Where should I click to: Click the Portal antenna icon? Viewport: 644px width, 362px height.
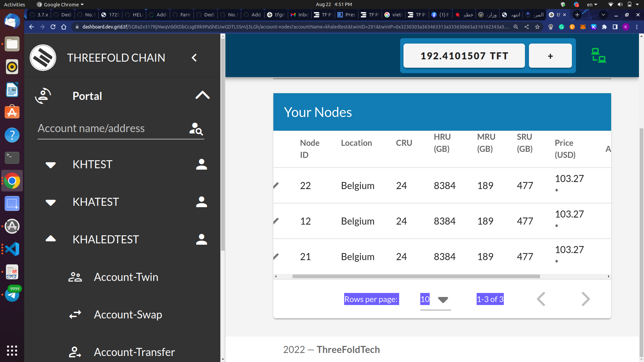(43, 96)
